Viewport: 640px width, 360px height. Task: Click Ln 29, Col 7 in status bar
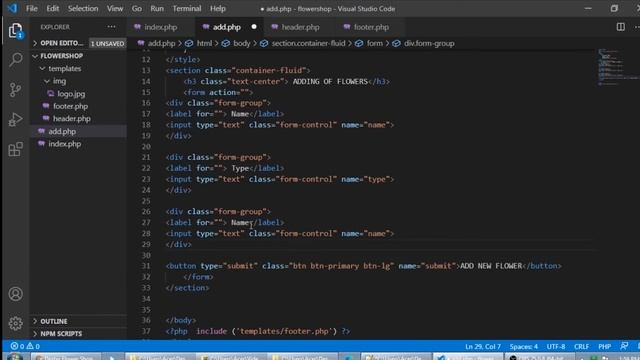coord(483,347)
